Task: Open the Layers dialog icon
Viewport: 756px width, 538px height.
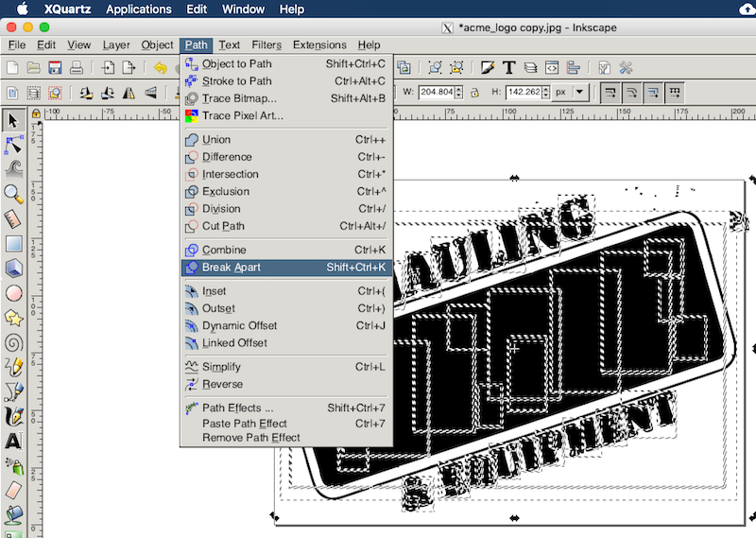Action: [x=530, y=67]
